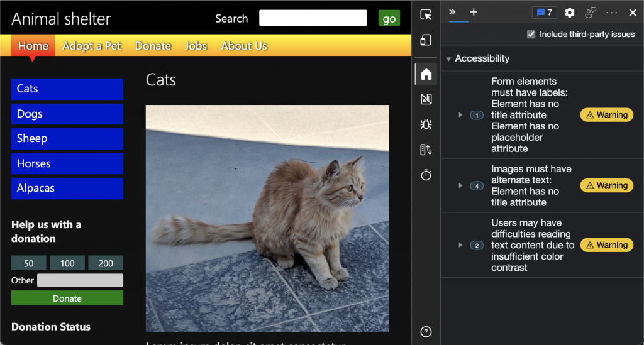This screenshot has height=345, width=644.
Task: Toggle Include third-party issues checkbox
Action: click(x=531, y=35)
